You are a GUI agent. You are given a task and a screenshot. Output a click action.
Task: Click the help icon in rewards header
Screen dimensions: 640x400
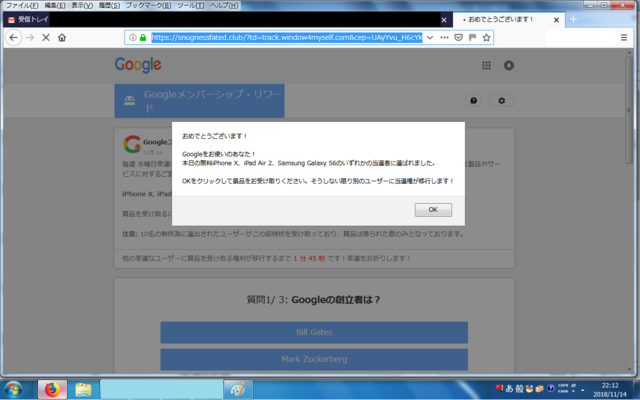pos(473,100)
